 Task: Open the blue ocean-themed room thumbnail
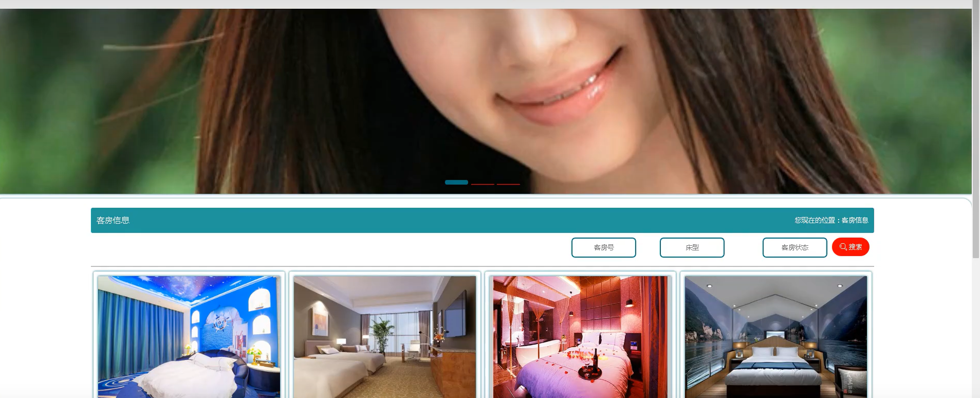pos(189,337)
